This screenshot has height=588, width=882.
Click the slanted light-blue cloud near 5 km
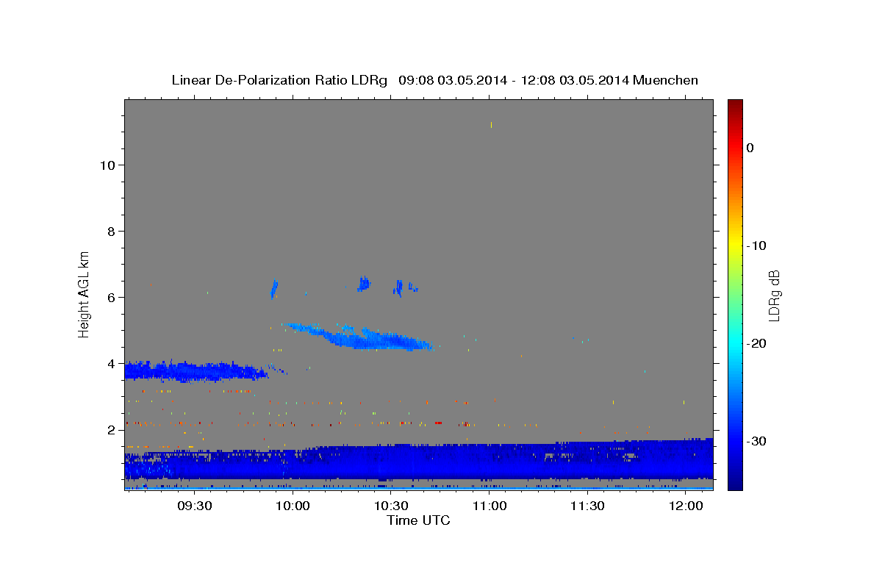pos(360,337)
